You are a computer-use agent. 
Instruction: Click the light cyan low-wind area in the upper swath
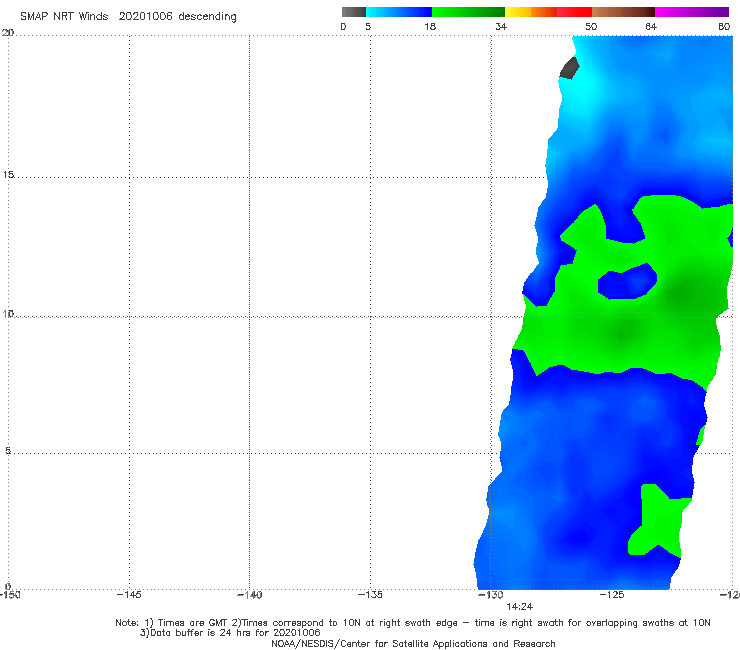pyautogui.click(x=583, y=92)
